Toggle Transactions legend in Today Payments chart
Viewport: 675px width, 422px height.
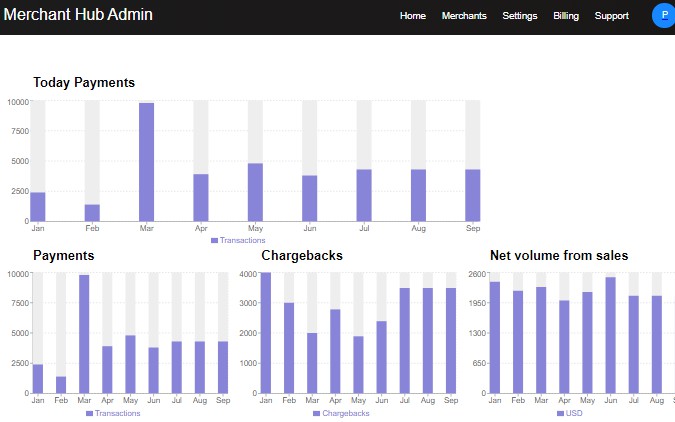pyautogui.click(x=238, y=240)
